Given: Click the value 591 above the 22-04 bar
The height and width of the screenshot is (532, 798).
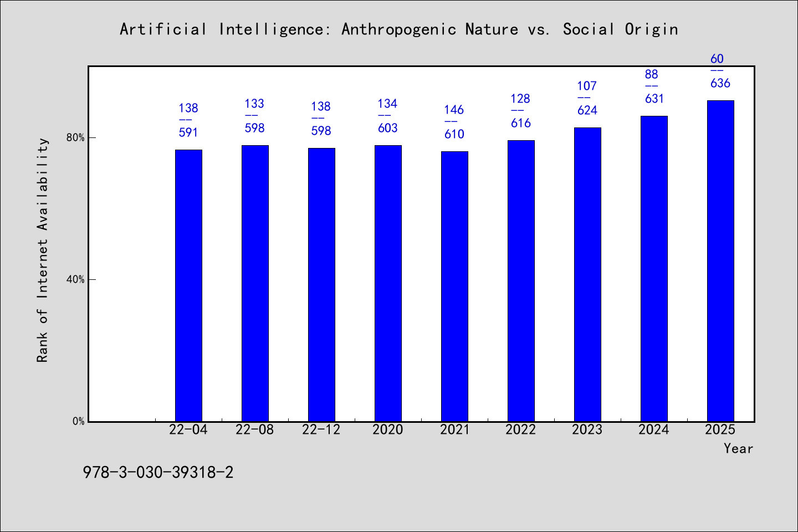Looking at the screenshot, I should click(188, 132).
